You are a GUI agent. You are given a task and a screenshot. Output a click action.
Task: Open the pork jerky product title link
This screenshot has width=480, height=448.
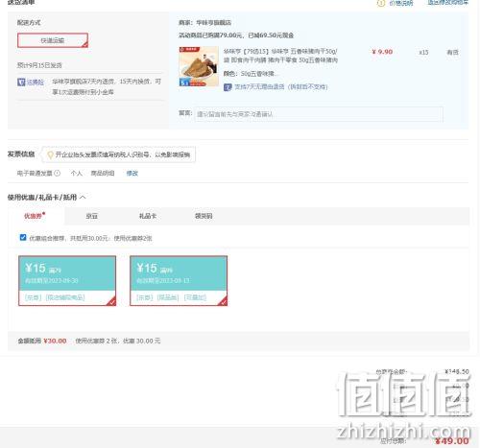coord(280,56)
